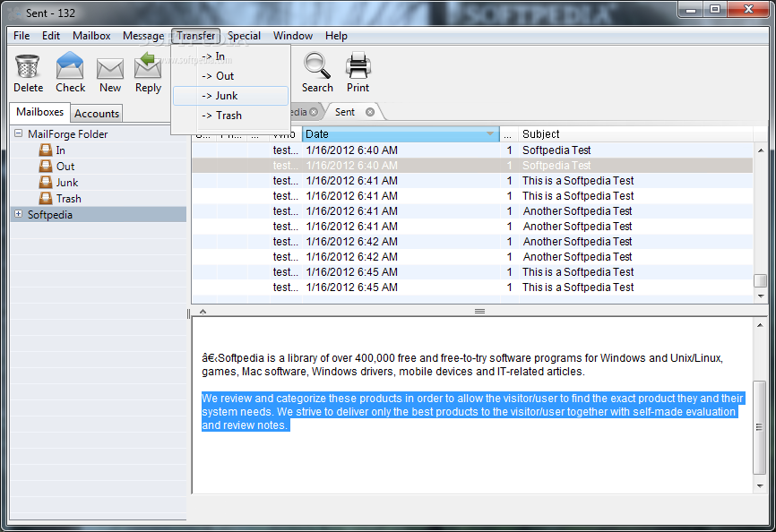776x532 pixels.
Task: Collapse the MailForge Folder tree node
Action: pos(18,133)
